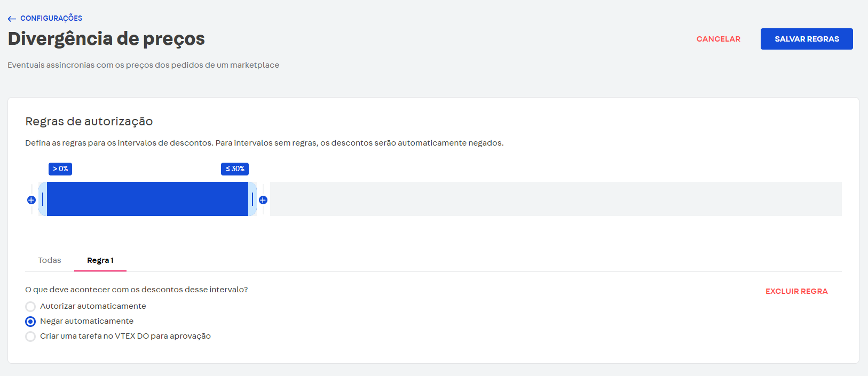This screenshot has height=376, width=868.
Task: Go back via the CONFIGURAÇÕES link
Action: [x=51, y=18]
